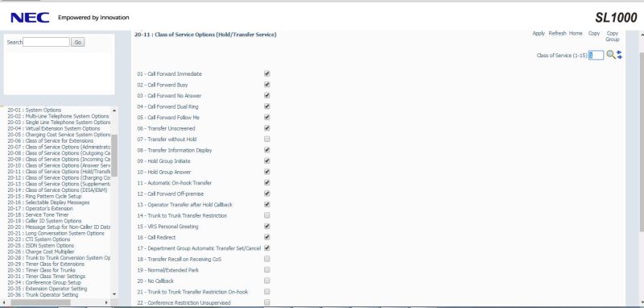
Task: Open 20-01 System Options
Action: pyautogui.click(x=35, y=110)
